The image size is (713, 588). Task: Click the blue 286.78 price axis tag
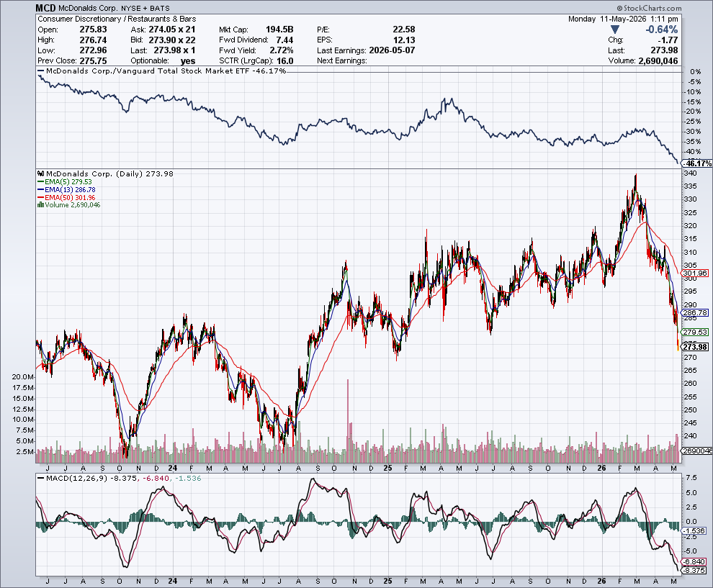(x=695, y=312)
